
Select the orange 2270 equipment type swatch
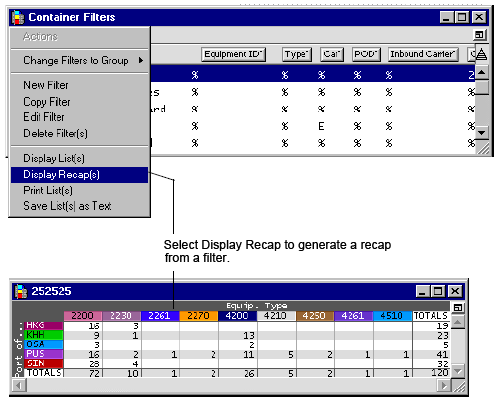point(199,316)
